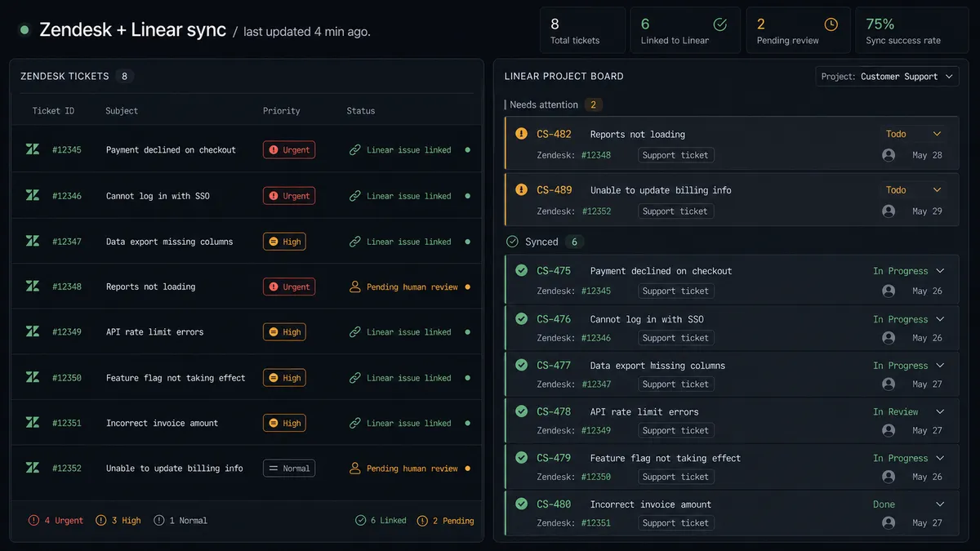Click Normal icon in footer summary
Image resolution: width=980 pixels, height=551 pixels.
tap(158, 520)
